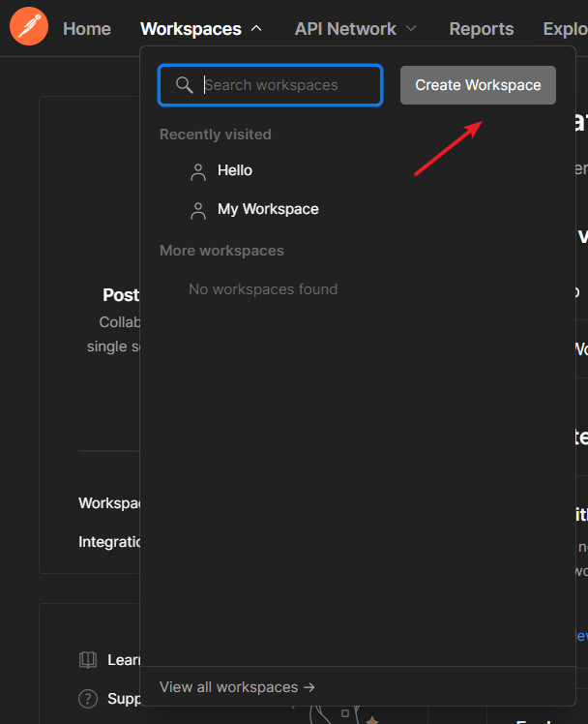This screenshot has width=588, height=724.
Task: Collapse the Workspaces dropdown chevron
Action: pyautogui.click(x=256, y=29)
